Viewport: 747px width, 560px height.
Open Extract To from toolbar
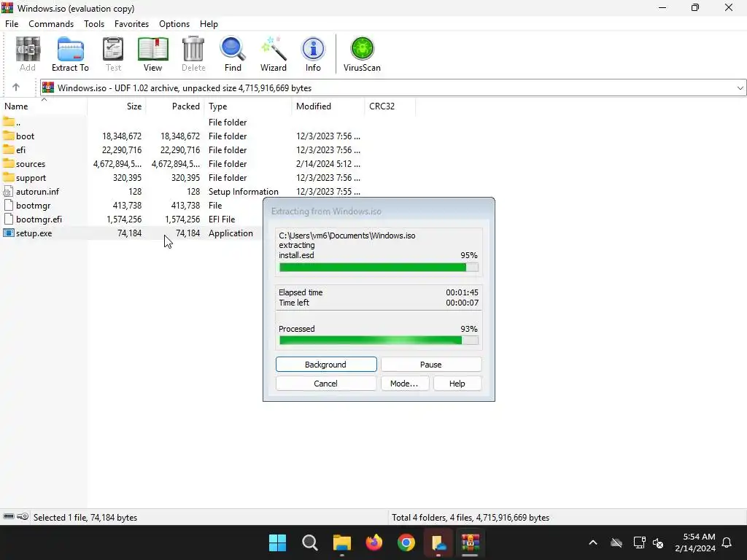click(x=71, y=54)
